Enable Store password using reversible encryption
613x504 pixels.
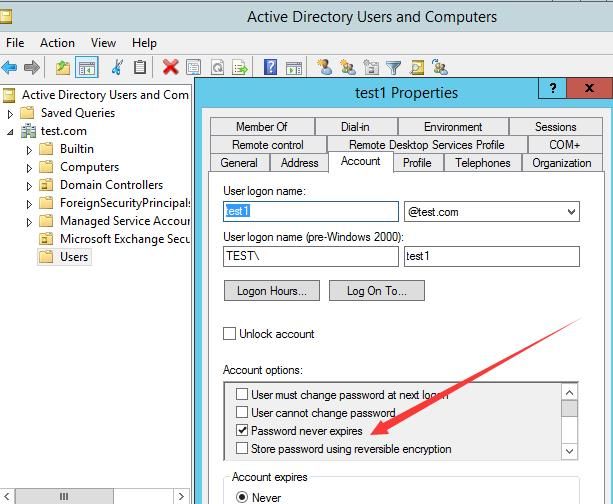coord(242,448)
